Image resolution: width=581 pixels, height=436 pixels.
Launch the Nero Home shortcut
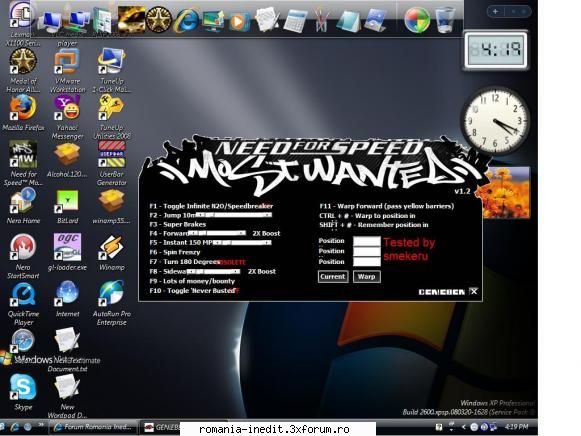(23, 206)
